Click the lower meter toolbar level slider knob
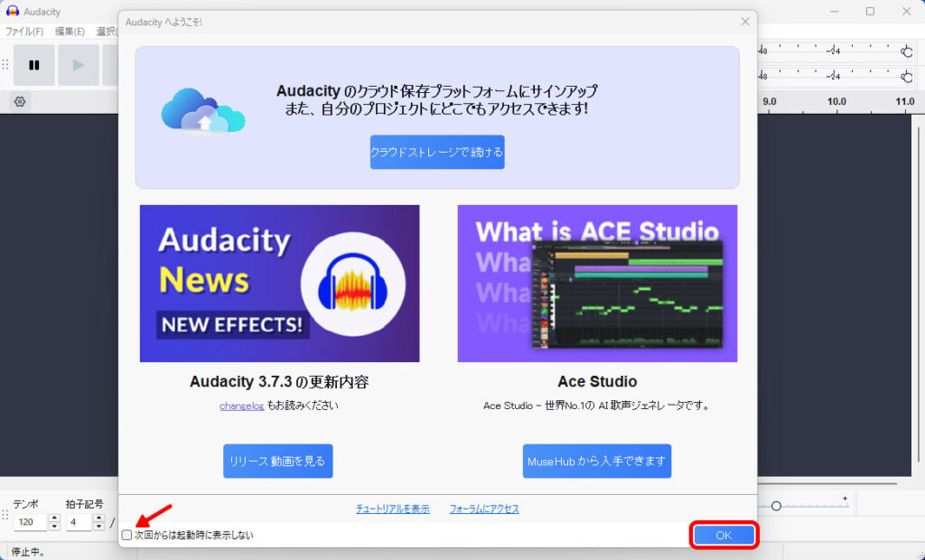 [907, 77]
